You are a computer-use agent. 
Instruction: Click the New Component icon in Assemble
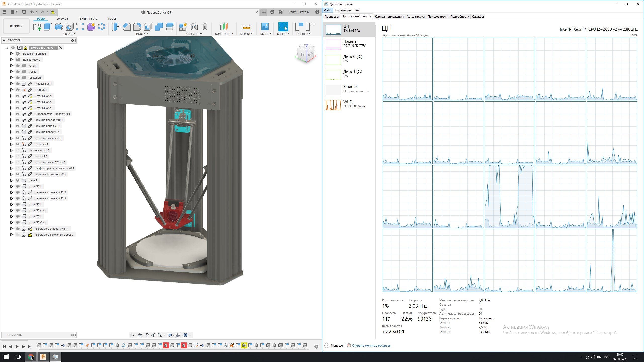[x=183, y=27]
